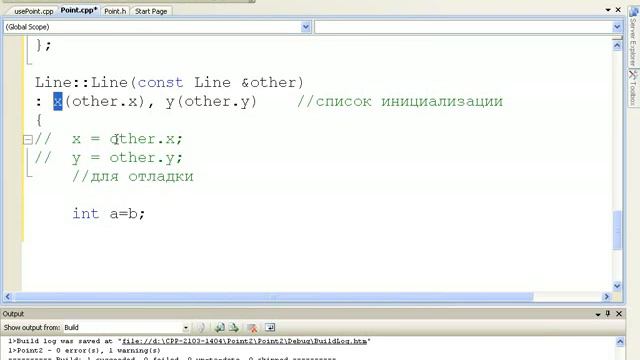
Task: Click the '//для отладки' comment
Action: tap(133, 176)
